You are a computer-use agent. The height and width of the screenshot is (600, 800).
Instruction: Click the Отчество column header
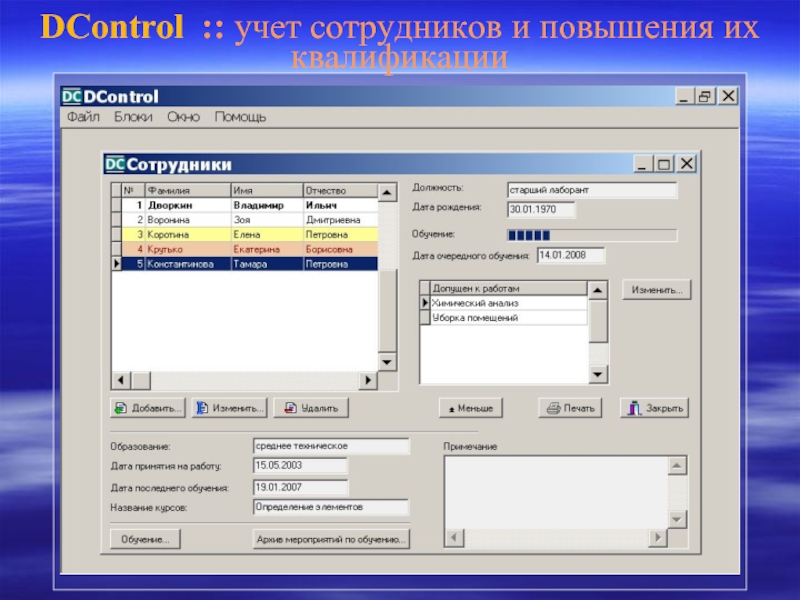click(340, 190)
